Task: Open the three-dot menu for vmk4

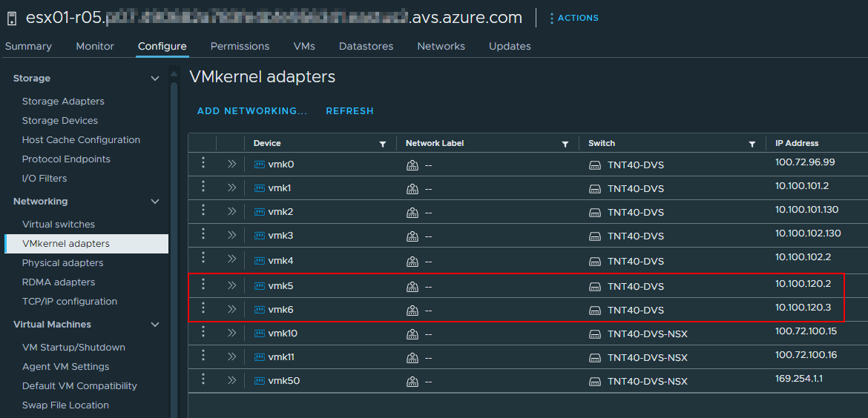Action: click(203, 258)
